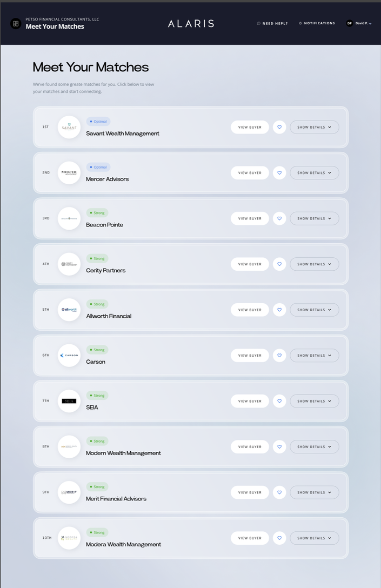This screenshot has height=588, width=381.
Task: Show details for Allworth Financial
Action: point(314,310)
